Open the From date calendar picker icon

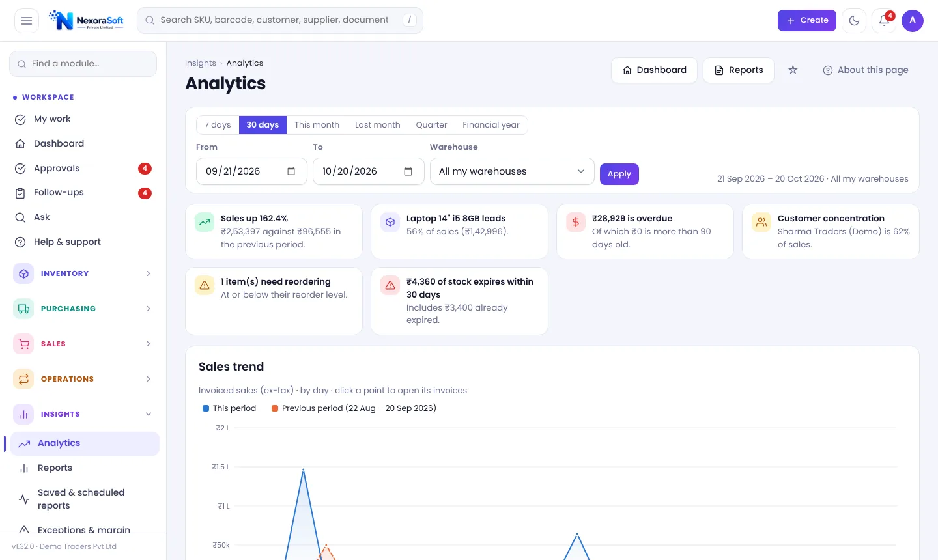[x=291, y=171]
